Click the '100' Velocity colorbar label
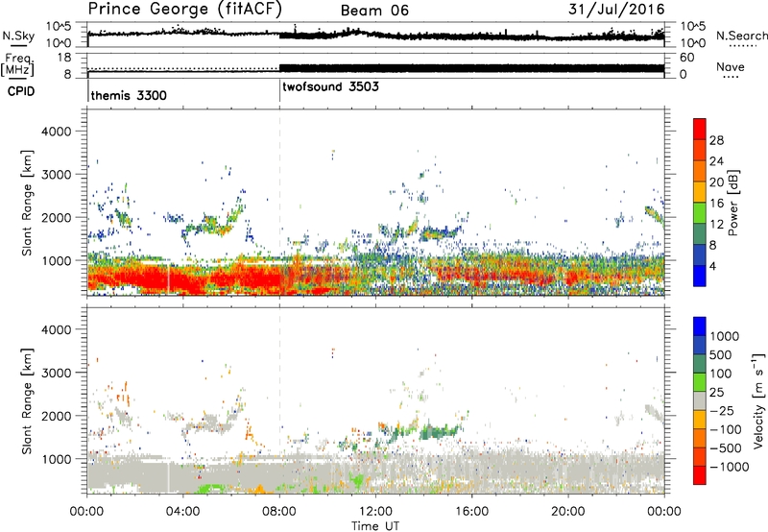This screenshot has width=768, height=532. pos(721,374)
